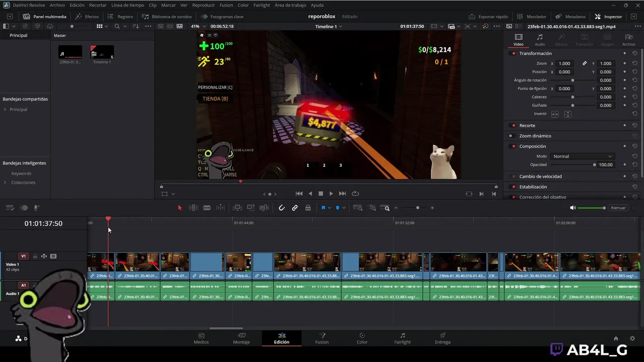Image resolution: width=644 pixels, height=362 pixels.
Task: Jump to last frame button
Action: pyautogui.click(x=342, y=194)
